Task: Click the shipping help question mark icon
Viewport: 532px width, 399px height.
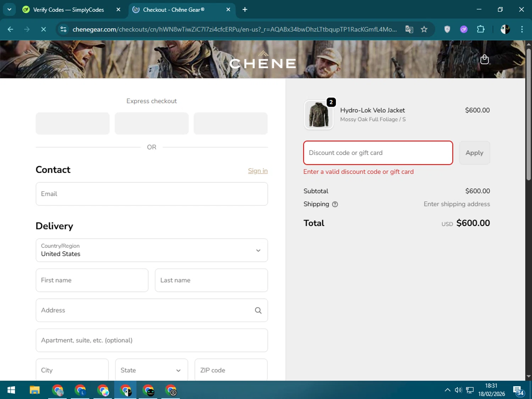Action: click(x=335, y=204)
